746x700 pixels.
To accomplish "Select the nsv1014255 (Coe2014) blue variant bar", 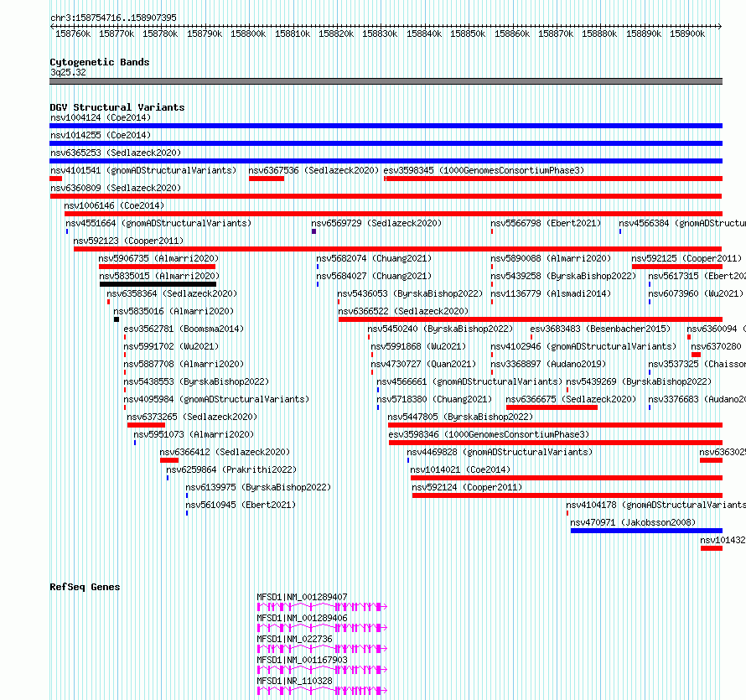I will coord(386,143).
